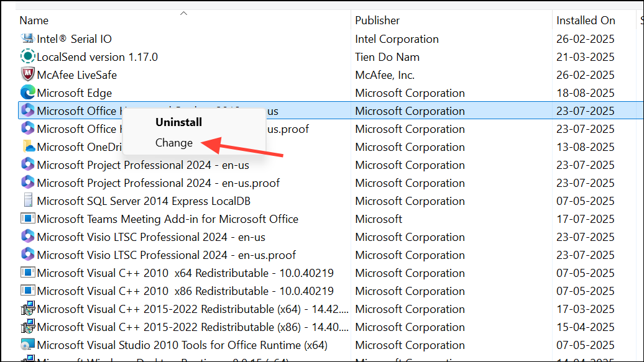Click the icon of the Microsoft Office en-us.proof row
This screenshot has height=362, width=644.
[x=27, y=129]
